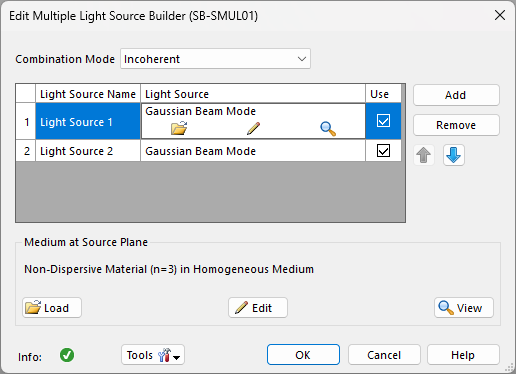516x374 pixels.
Task: Select row header number 2
Action: (x=26, y=151)
